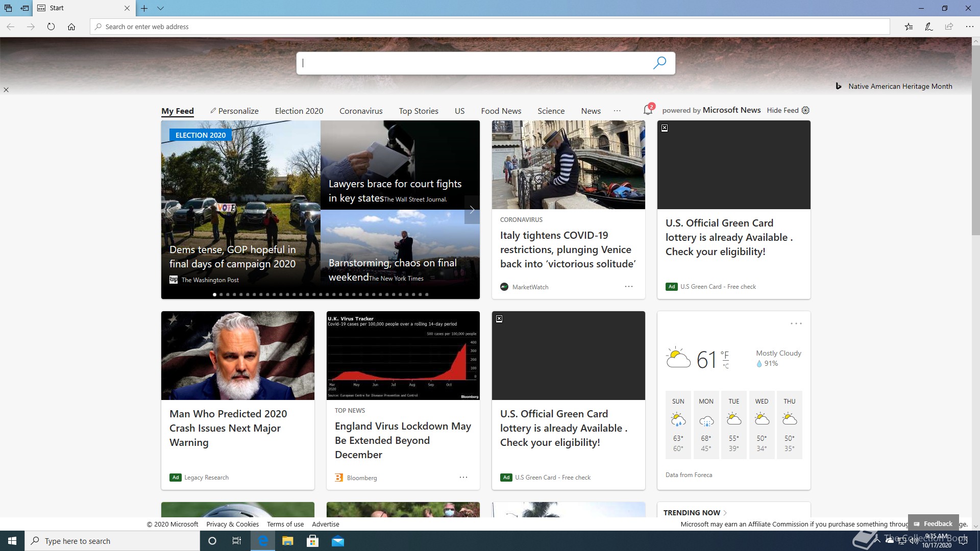The width and height of the screenshot is (980, 551).
Task: Open the Settings and more ellipsis
Action: pyautogui.click(x=969, y=27)
